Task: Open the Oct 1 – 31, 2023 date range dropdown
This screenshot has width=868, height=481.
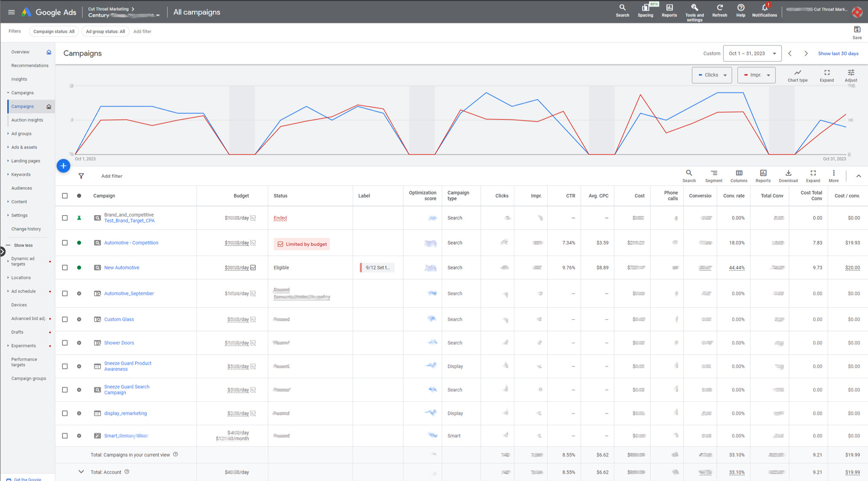Action: (x=752, y=54)
